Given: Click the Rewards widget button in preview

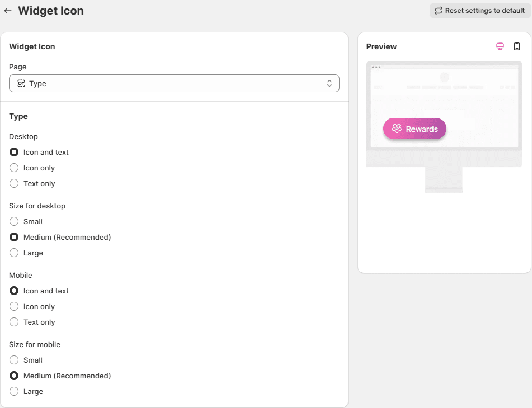Looking at the screenshot, I should pyautogui.click(x=415, y=129).
